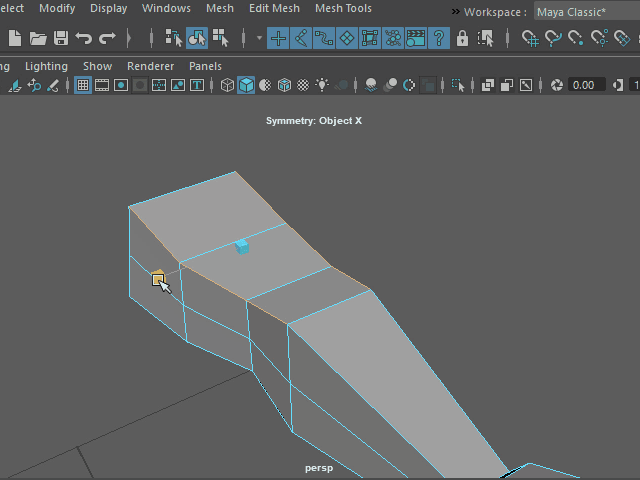Toggle smooth shade all cube icon
640x480 pixels.
tap(246, 85)
